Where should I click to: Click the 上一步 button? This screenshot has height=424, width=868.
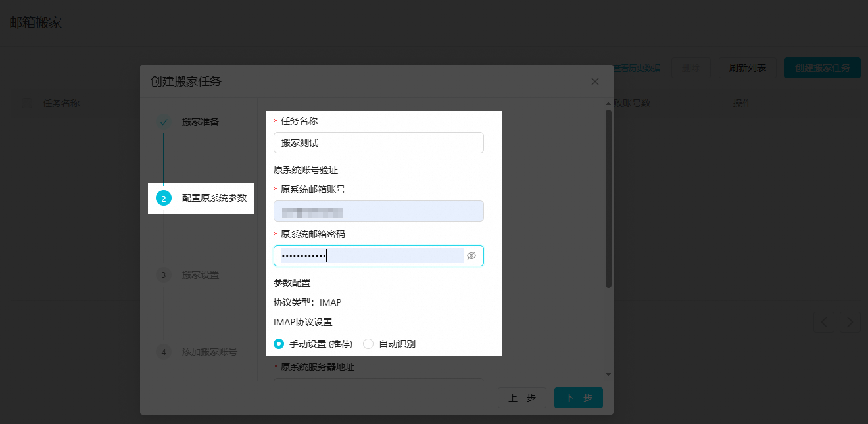coord(522,398)
